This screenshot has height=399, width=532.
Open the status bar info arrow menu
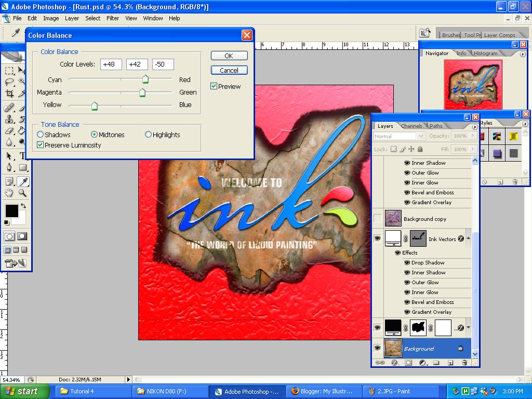pos(128,380)
